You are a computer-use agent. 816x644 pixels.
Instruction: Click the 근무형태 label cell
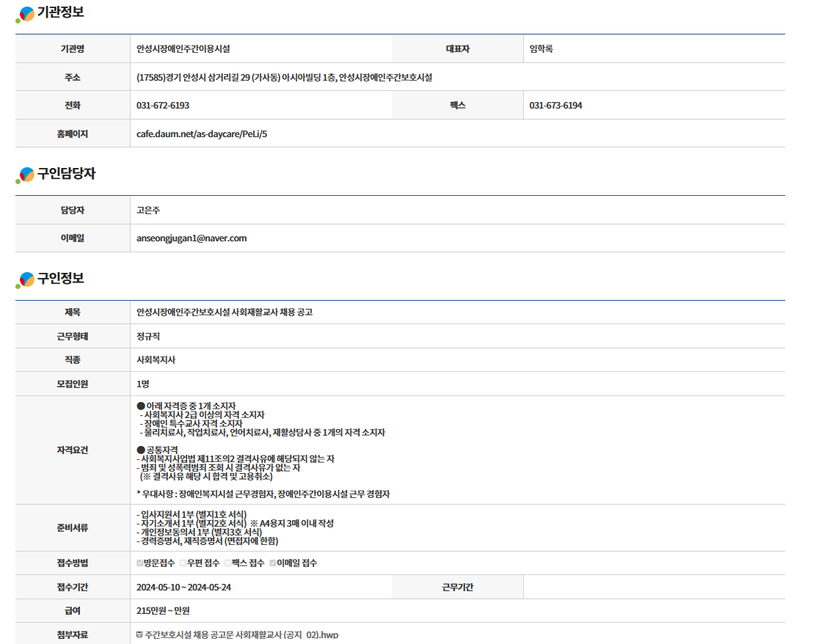coord(73,336)
